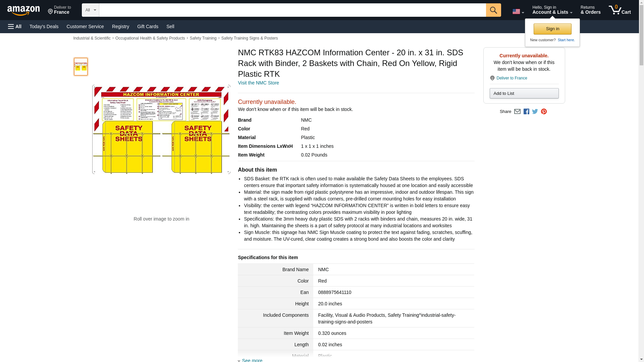The width and height of the screenshot is (644, 362).
Task: Open the shopping cart
Action: click(x=620, y=10)
